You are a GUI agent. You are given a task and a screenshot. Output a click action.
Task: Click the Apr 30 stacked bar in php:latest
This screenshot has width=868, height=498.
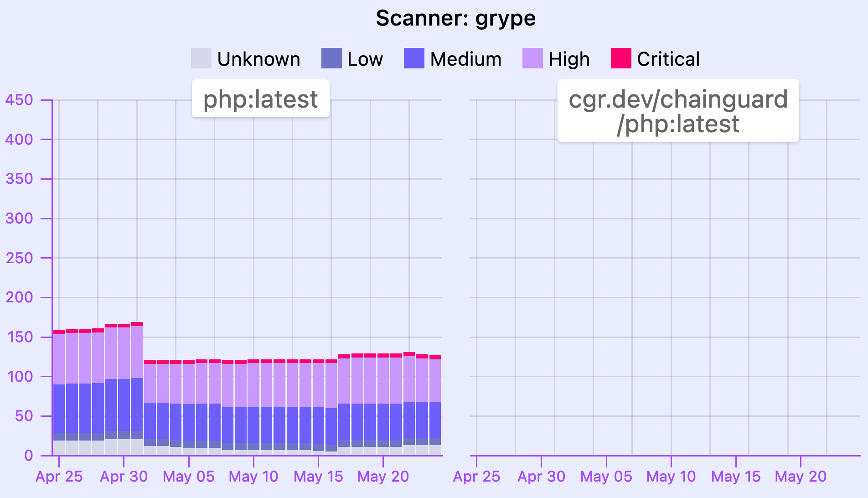(x=124, y=389)
